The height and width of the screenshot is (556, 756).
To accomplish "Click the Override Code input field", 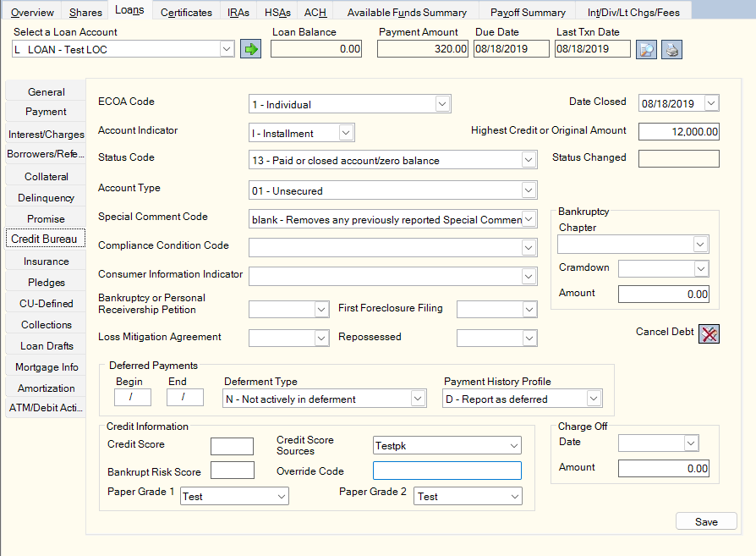I will point(447,471).
